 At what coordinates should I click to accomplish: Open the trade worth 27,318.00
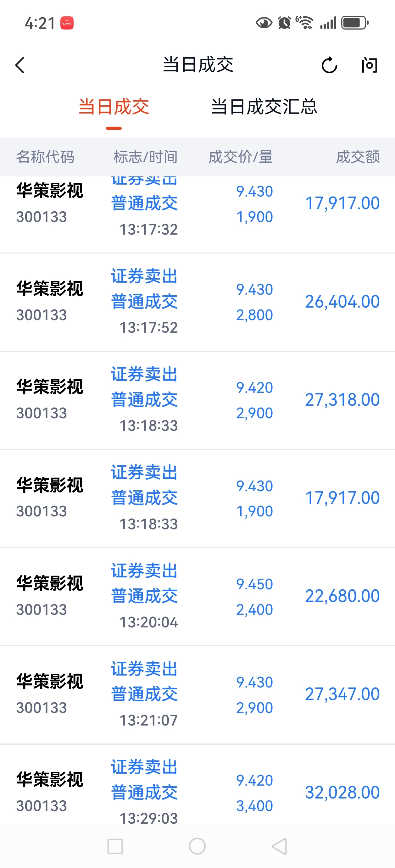pos(197,400)
